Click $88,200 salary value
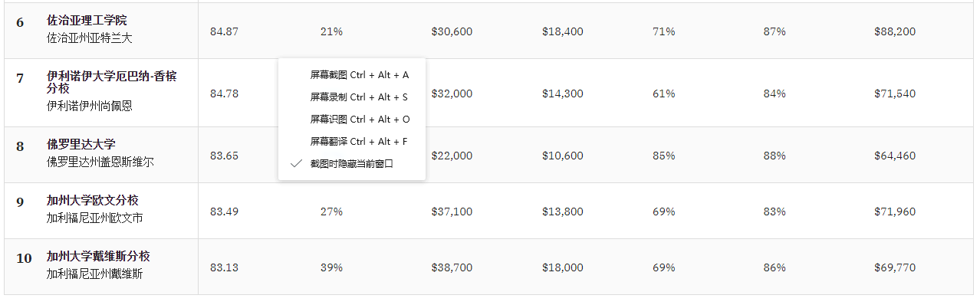Screen dimensions: 980x305 (895, 31)
